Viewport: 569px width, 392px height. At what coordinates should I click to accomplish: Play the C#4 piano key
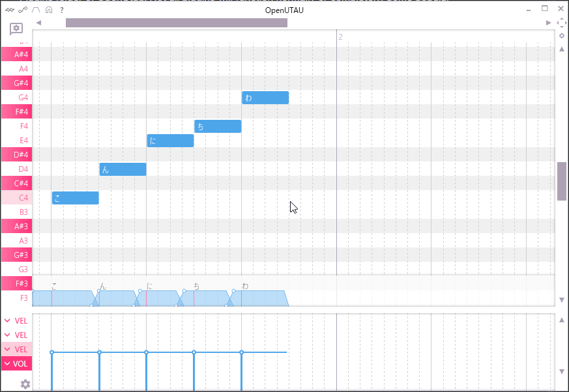(x=16, y=183)
